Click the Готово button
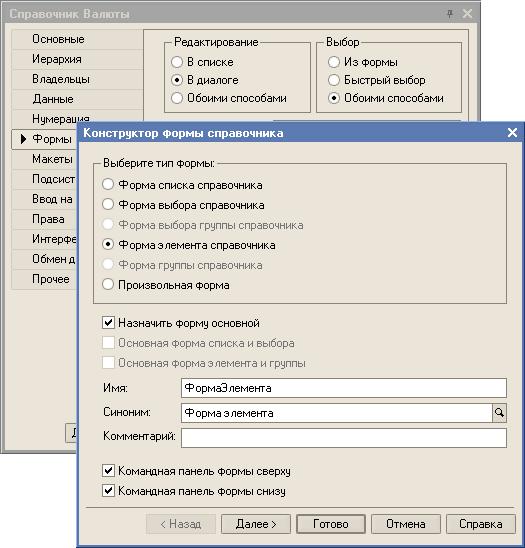Image resolution: width=525 pixels, height=548 pixels. (331, 524)
